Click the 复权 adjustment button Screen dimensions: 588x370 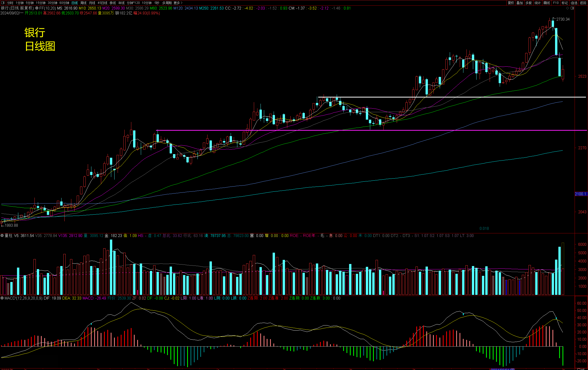[x=511, y=3]
